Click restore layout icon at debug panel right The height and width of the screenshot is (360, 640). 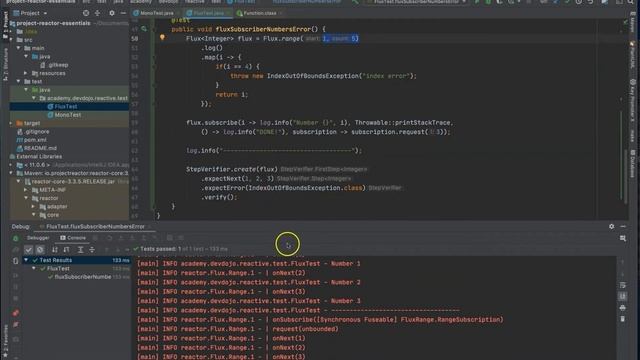click(x=623, y=238)
